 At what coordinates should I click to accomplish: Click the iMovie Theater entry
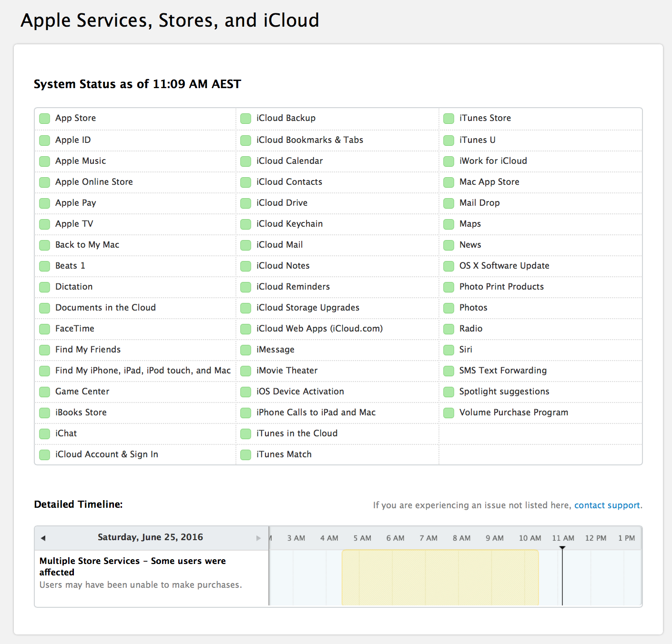coord(287,371)
